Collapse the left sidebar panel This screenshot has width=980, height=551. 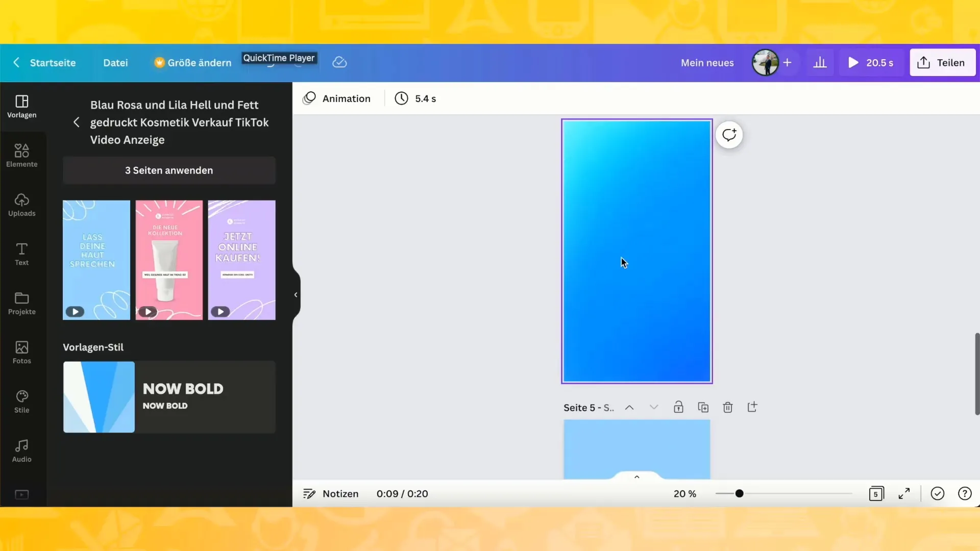[295, 294]
